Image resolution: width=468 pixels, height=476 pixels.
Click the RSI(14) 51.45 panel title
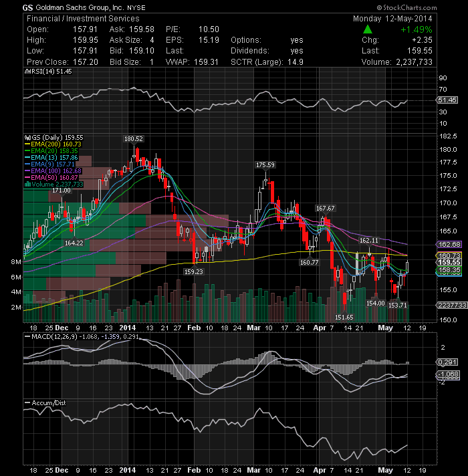pyautogui.click(x=51, y=72)
